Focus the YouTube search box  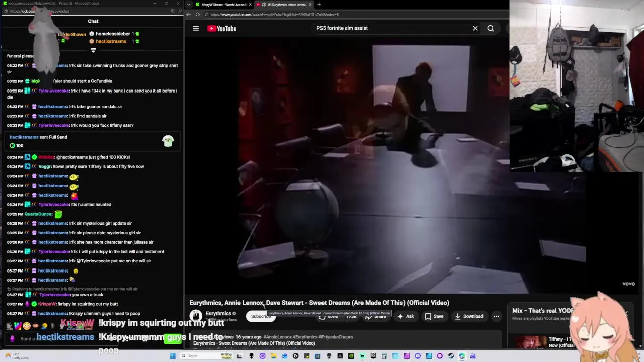[x=392, y=28]
